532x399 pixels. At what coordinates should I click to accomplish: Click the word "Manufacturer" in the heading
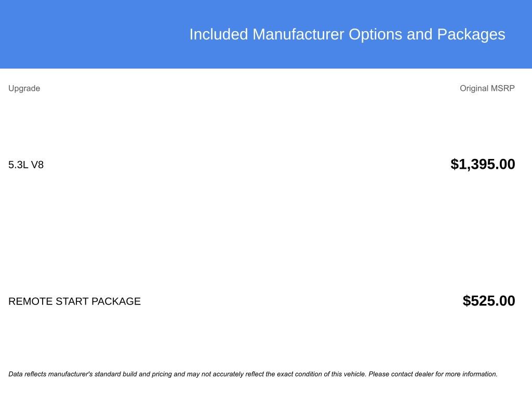point(298,34)
